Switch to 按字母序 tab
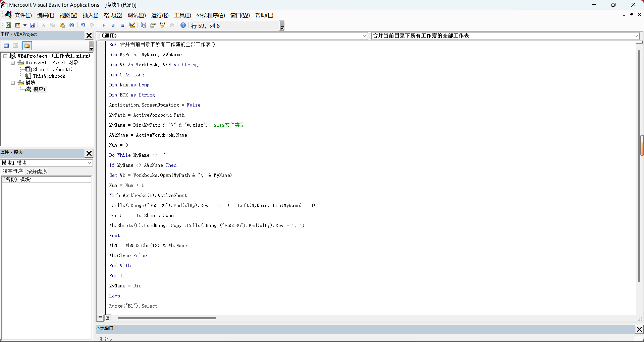The width and height of the screenshot is (644, 342). click(x=13, y=171)
